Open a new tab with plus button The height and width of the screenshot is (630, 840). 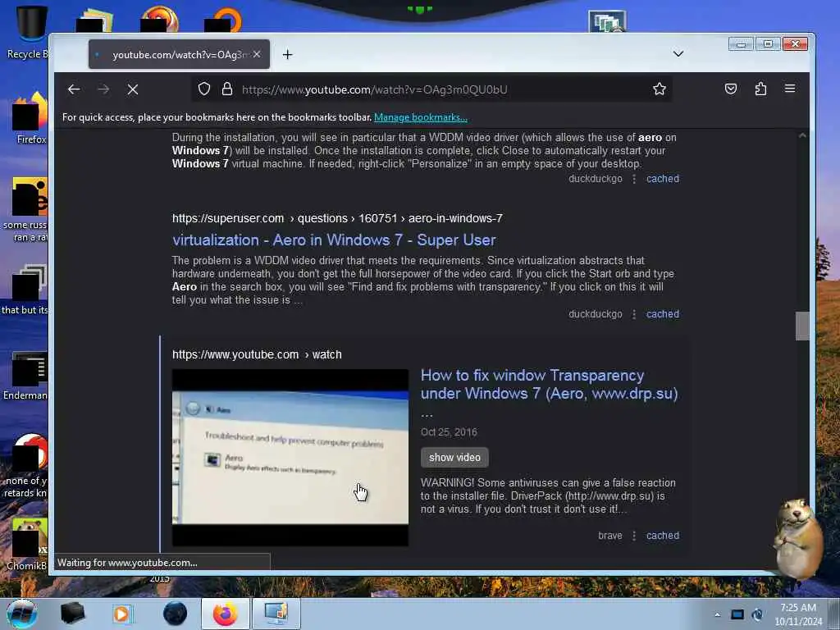(x=288, y=55)
